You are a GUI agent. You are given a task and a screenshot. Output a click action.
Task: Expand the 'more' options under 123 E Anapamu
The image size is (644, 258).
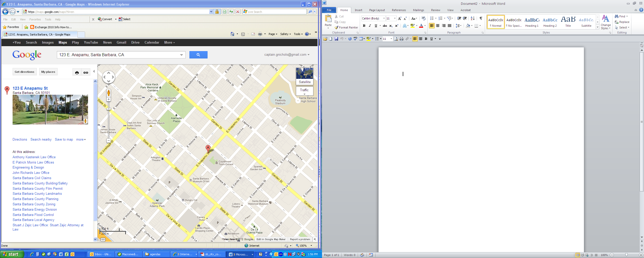coord(81,139)
